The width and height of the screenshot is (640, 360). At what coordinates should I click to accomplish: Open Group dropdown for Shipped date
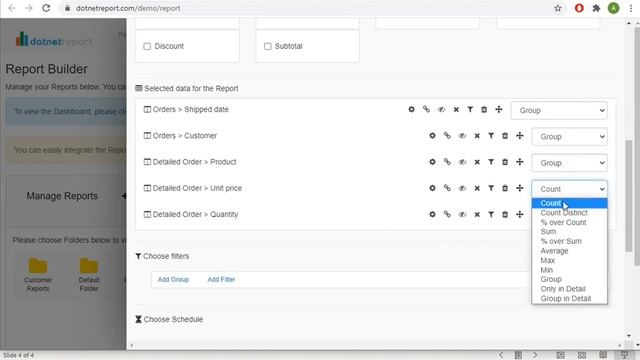click(559, 110)
